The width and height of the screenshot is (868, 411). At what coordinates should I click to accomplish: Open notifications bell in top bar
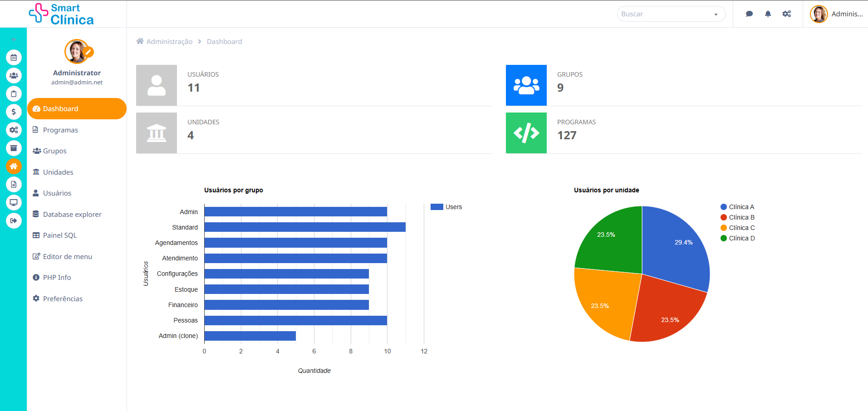click(768, 14)
